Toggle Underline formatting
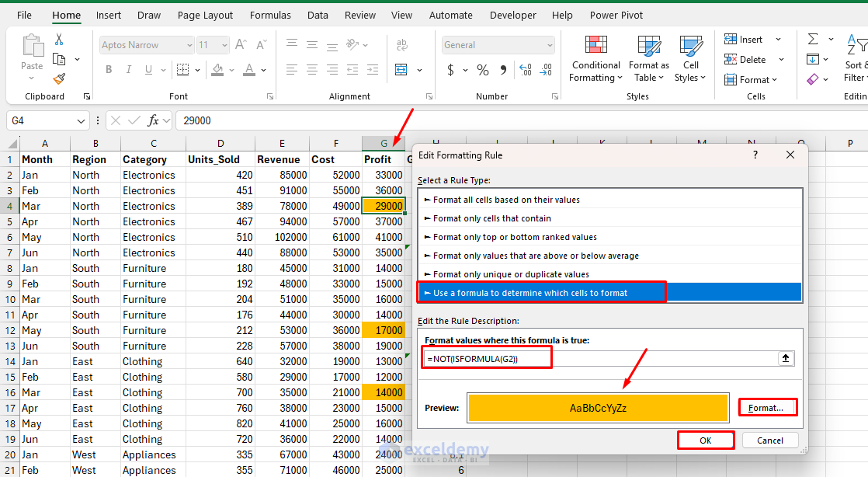The height and width of the screenshot is (477, 868). tap(148, 69)
